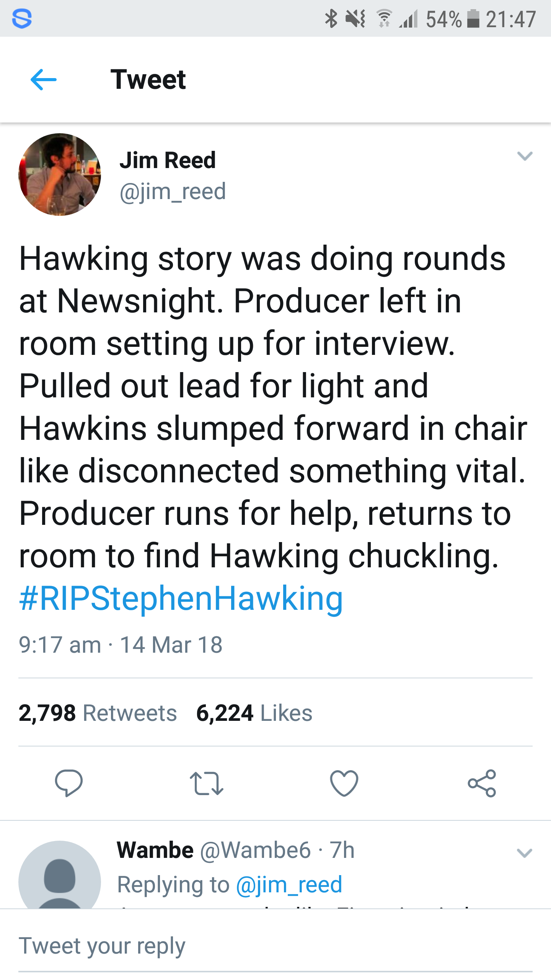
Task: Tap the back arrow icon
Action: [x=44, y=80]
